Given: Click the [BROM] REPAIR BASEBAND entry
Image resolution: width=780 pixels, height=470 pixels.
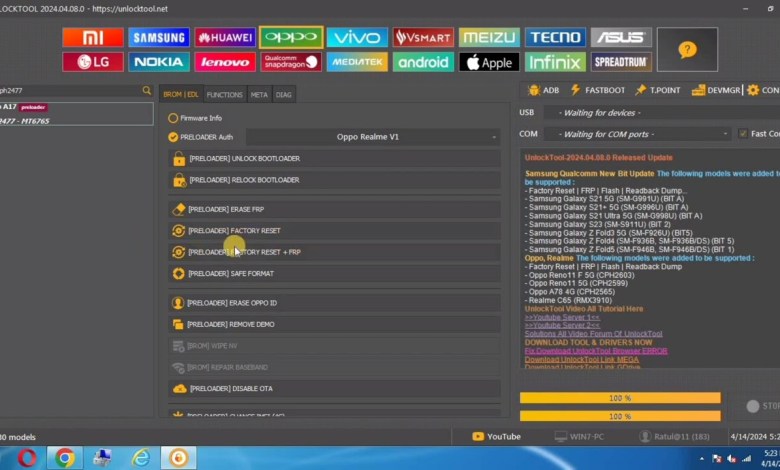Looking at the screenshot, I should pyautogui.click(x=334, y=367).
